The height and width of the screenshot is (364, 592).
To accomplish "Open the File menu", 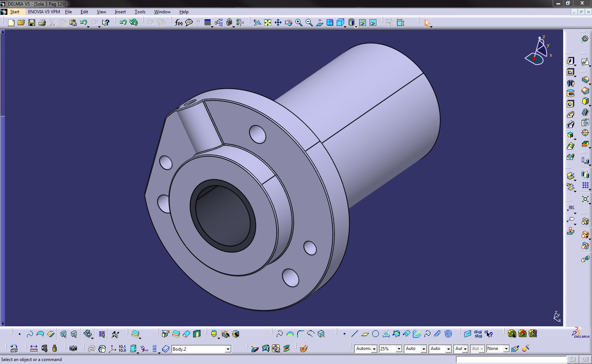I will [x=68, y=12].
